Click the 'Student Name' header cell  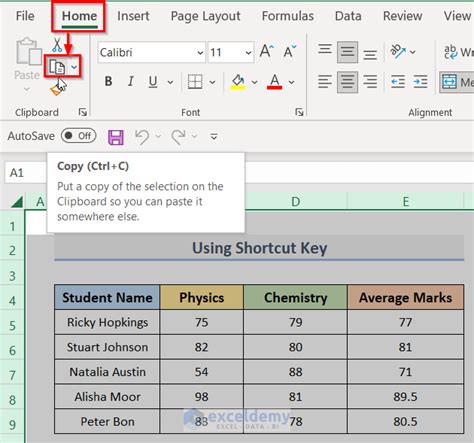(x=107, y=297)
